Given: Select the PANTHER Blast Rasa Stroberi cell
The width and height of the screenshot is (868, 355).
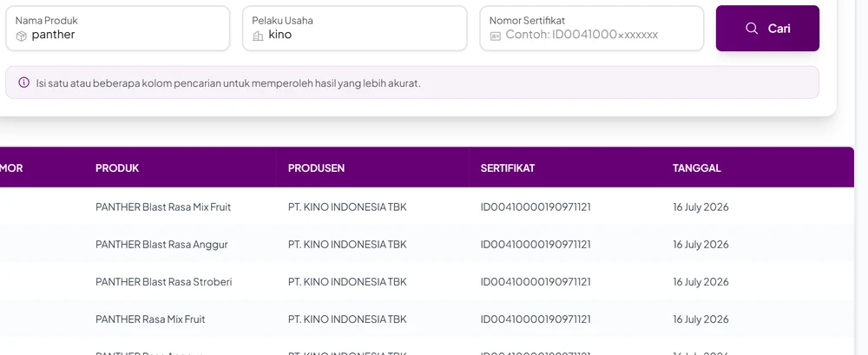Looking at the screenshot, I should (164, 282).
